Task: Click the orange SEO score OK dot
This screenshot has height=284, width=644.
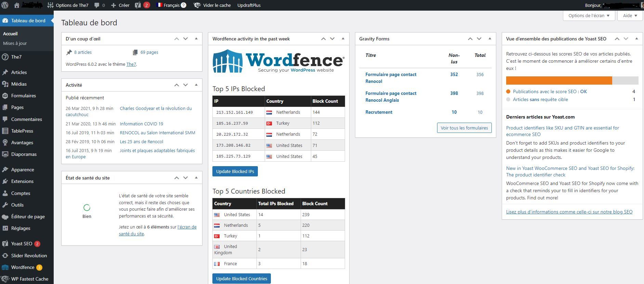Action: pyautogui.click(x=508, y=91)
